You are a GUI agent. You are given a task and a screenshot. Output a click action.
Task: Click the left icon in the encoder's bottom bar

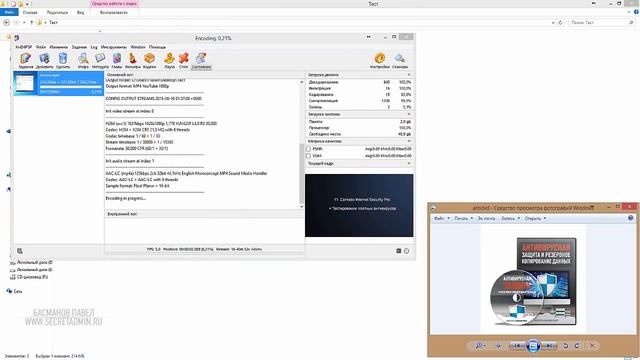(20, 251)
